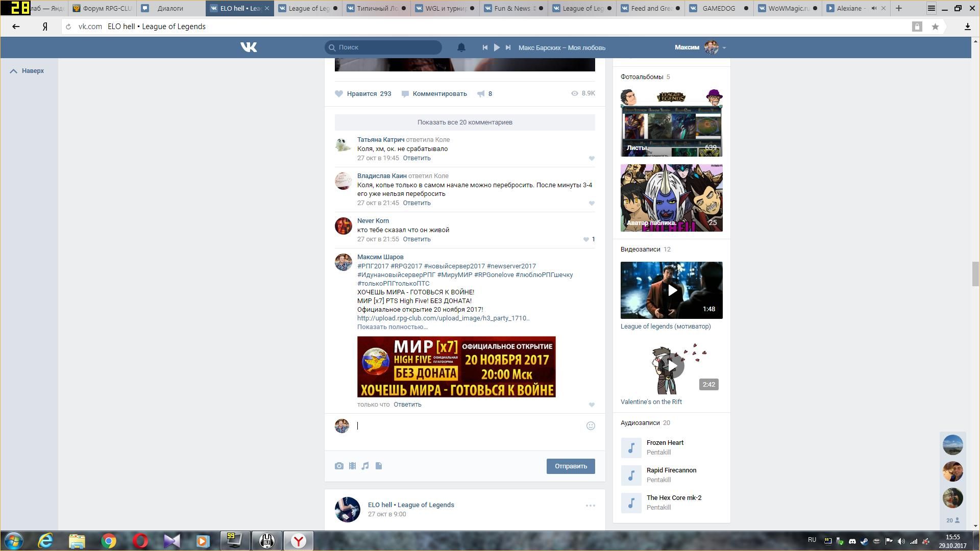Go back with browser arrow
Viewport: 980px width, 551px height.
click(16, 27)
